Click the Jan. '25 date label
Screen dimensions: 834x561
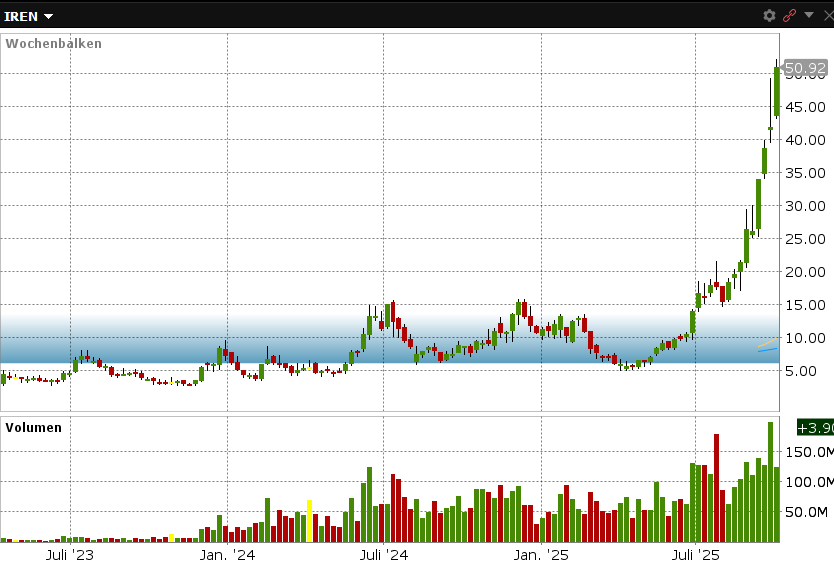tap(541, 555)
